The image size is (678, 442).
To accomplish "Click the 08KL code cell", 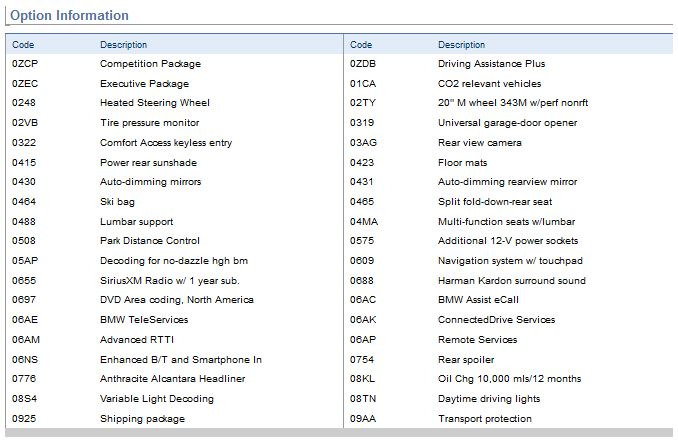I will click(x=362, y=379).
